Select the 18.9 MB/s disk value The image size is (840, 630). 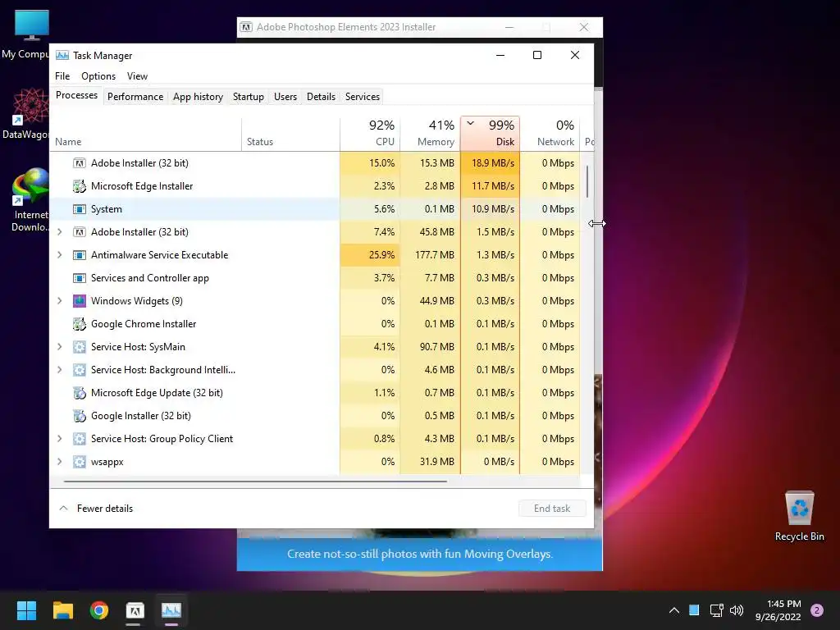click(491, 163)
